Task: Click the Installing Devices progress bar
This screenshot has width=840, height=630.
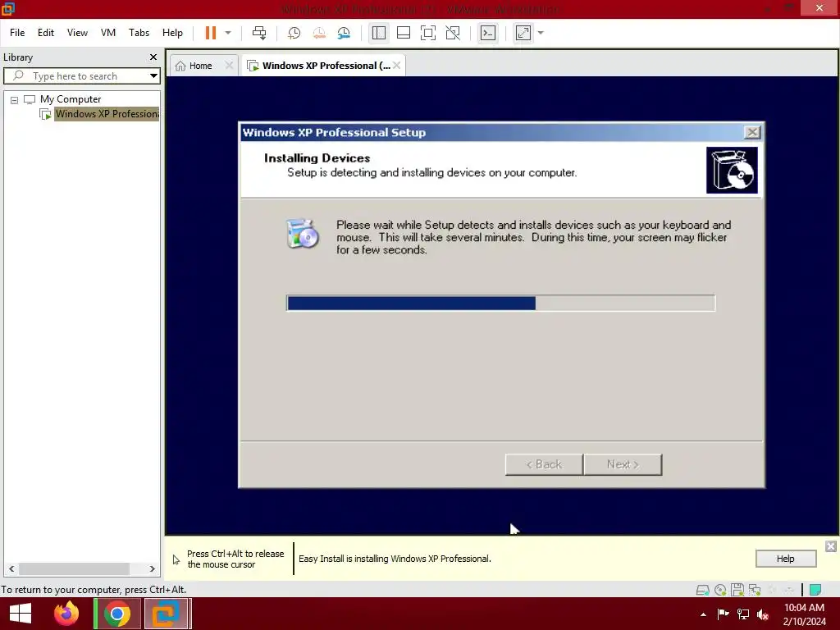Action: [x=500, y=304]
